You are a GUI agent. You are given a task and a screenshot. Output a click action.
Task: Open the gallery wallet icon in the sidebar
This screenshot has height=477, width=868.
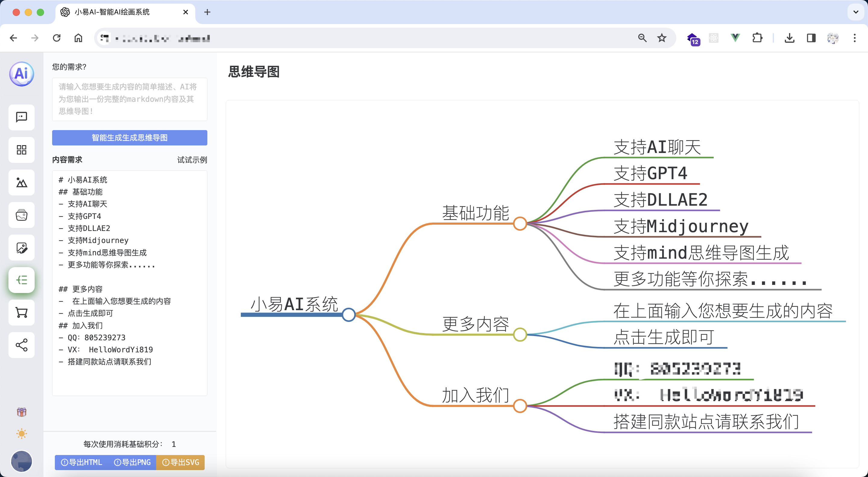22,215
